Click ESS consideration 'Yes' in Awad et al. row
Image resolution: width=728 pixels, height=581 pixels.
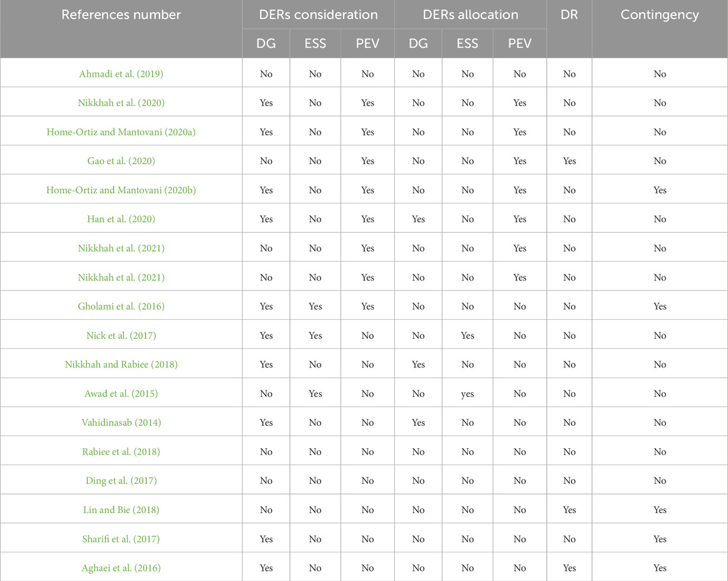[315, 393]
